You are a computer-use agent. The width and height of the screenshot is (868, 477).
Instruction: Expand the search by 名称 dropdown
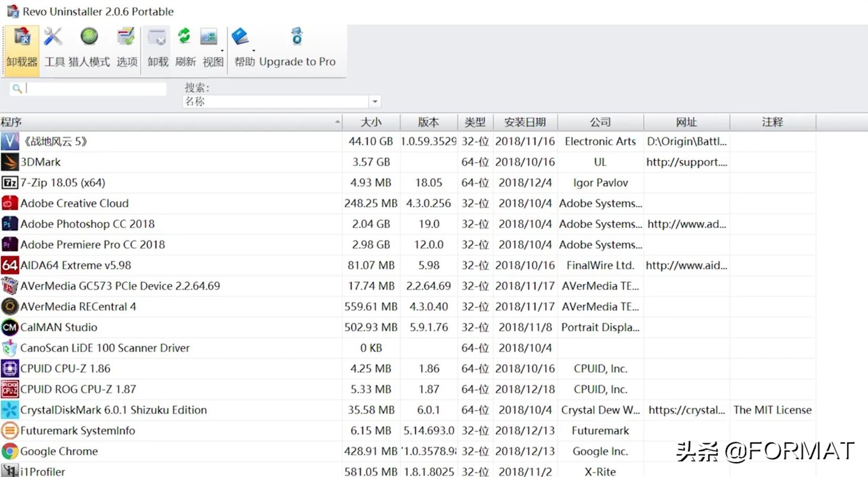[x=374, y=101]
